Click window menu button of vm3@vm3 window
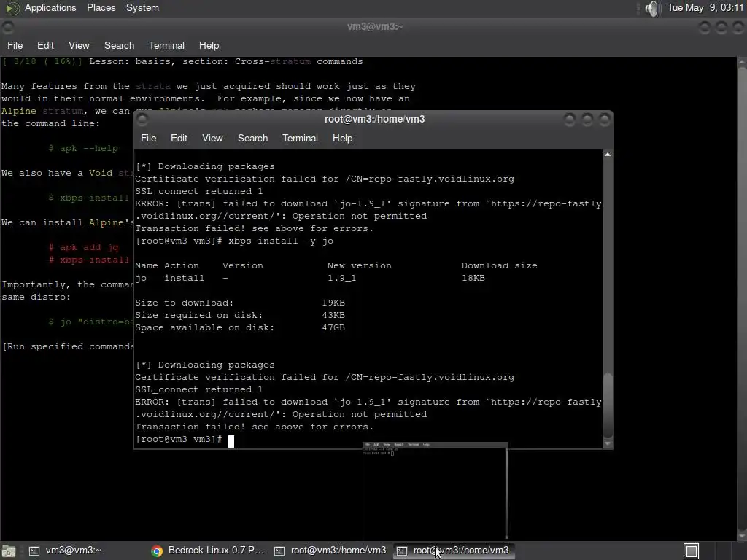The height and width of the screenshot is (560, 747). pyautogui.click(x=7, y=27)
